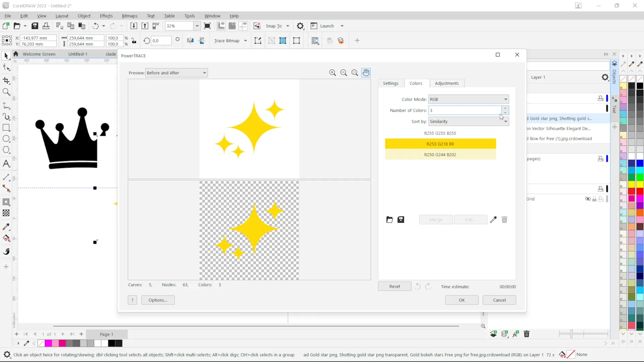This screenshot has height=362, width=644.
Task: Expand the Trace Bitmap dropdown arrow
Action: (246, 41)
